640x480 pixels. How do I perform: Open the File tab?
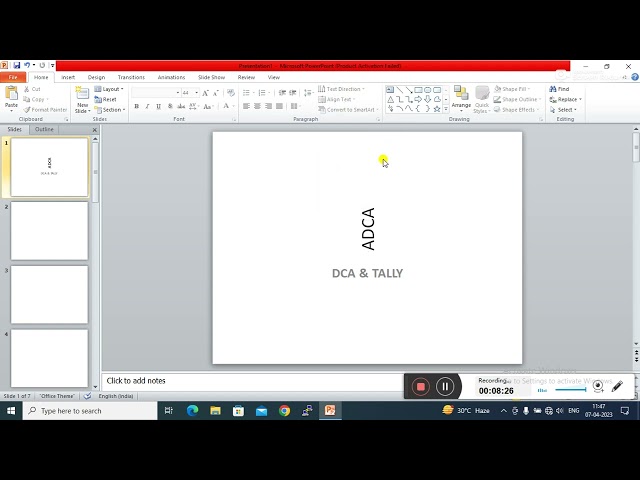(x=13, y=77)
